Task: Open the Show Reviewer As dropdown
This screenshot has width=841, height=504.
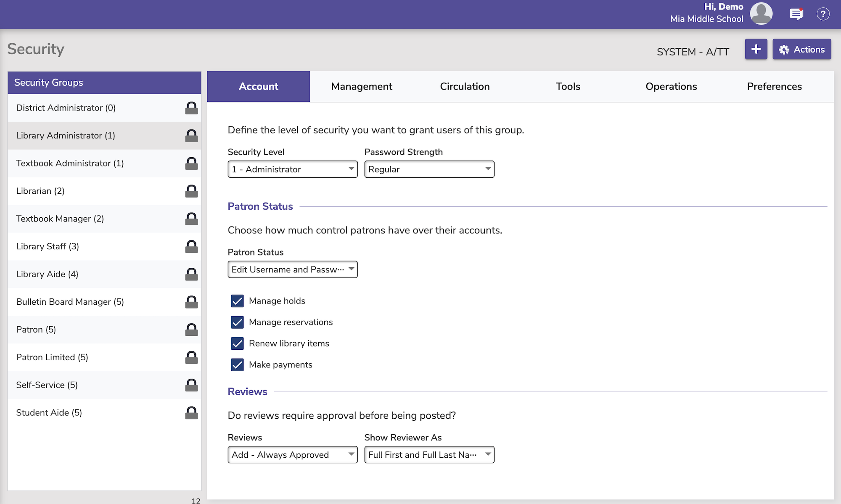Action: (429, 454)
